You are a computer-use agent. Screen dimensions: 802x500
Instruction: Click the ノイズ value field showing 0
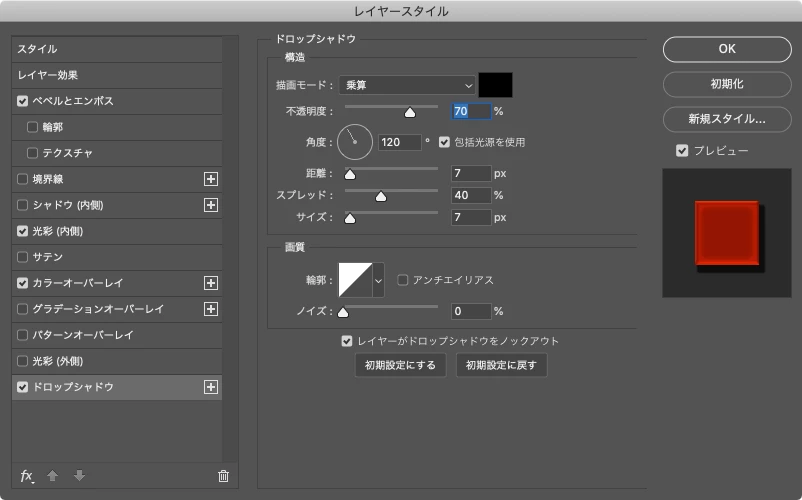471,311
